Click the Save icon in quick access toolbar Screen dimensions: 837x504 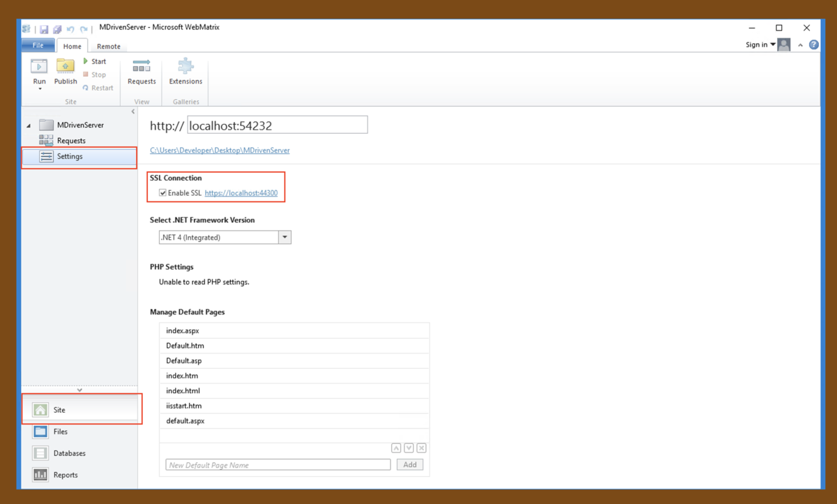(44, 29)
